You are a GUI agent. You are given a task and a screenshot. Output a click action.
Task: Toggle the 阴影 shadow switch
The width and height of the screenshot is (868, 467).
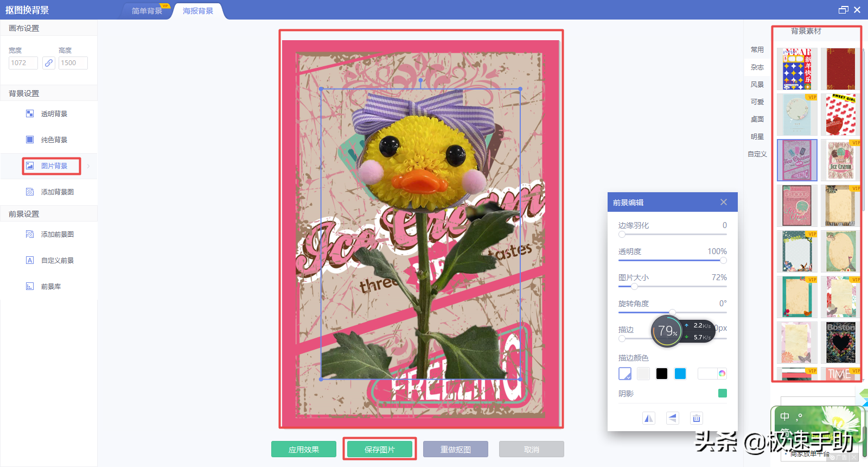tap(723, 393)
